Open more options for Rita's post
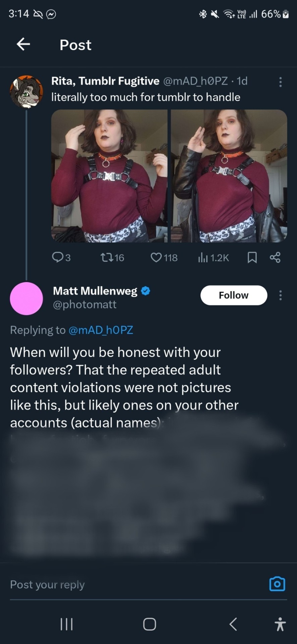 coord(281,82)
